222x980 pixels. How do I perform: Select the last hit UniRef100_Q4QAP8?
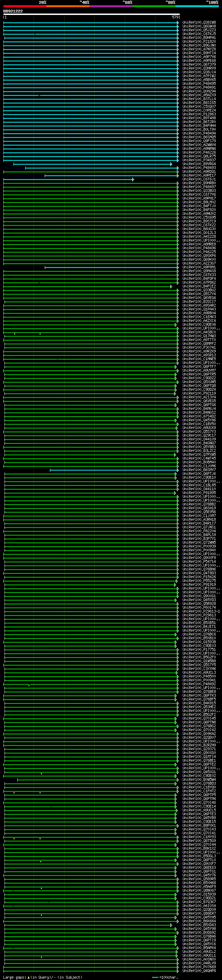(199, 971)
